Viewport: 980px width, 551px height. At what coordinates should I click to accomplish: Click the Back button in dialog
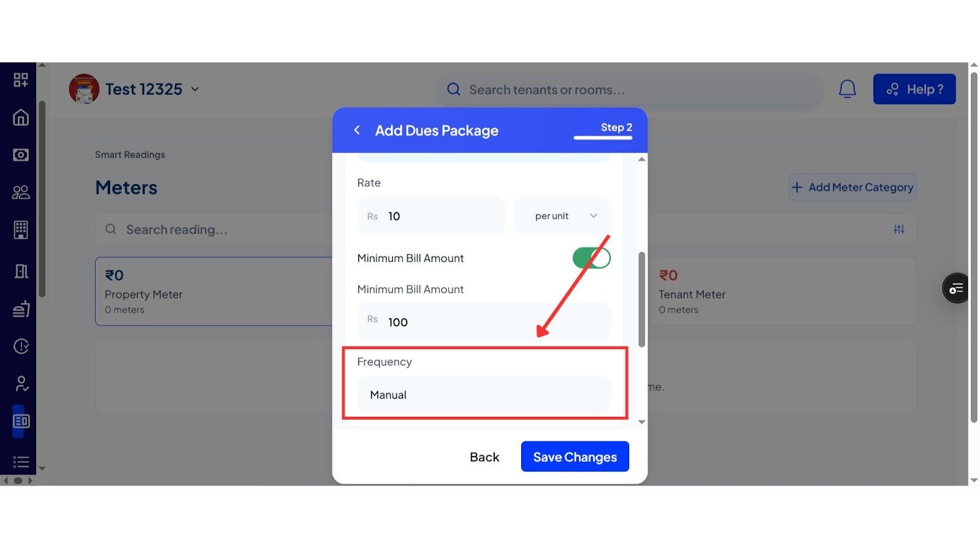484,457
